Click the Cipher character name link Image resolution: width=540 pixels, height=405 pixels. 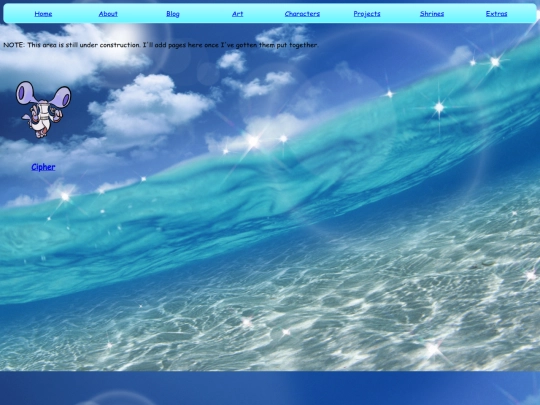pos(43,167)
